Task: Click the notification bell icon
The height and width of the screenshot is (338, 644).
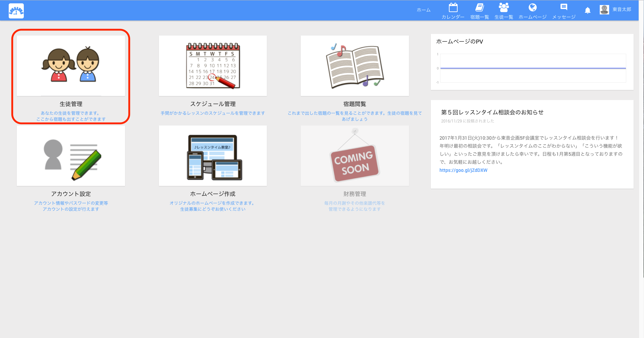Action: coord(588,10)
